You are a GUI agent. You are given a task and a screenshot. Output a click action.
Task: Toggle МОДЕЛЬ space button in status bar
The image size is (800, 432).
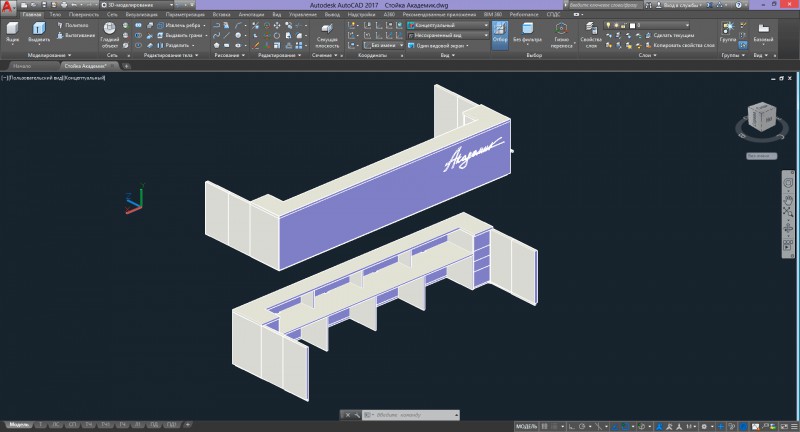click(526, 426)
